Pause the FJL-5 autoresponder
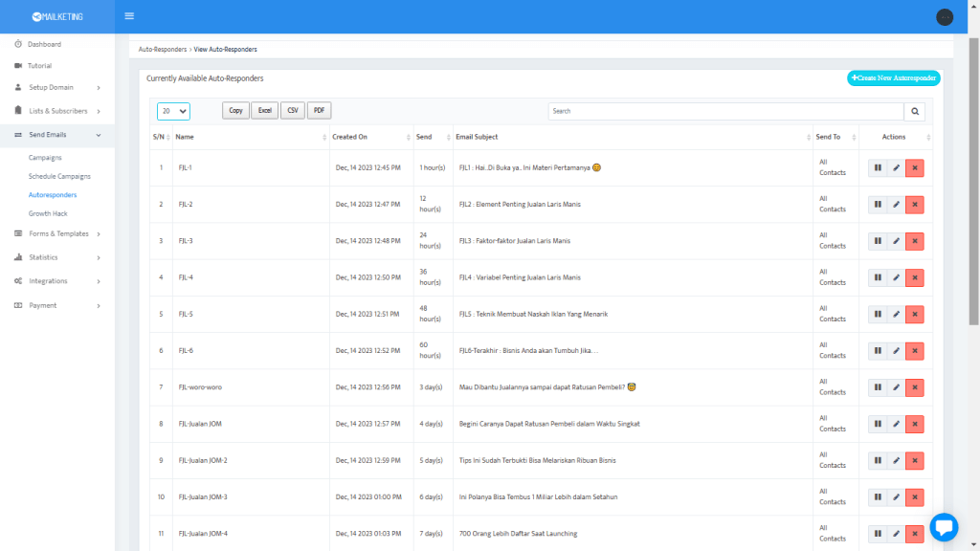Image resolution: width=980 pixels, height=551 pixels. tap(878, 314)
